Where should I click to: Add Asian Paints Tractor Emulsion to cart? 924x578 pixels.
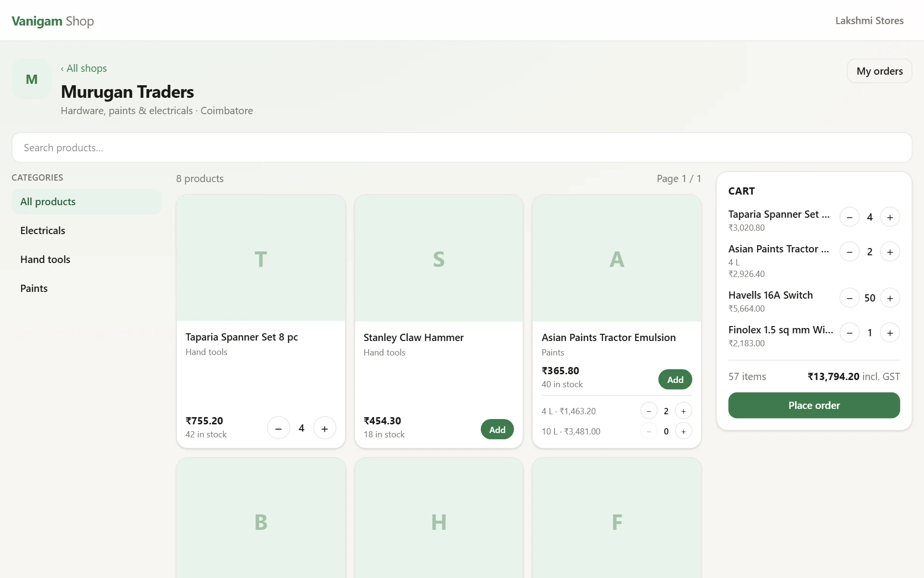coord(675,380)
